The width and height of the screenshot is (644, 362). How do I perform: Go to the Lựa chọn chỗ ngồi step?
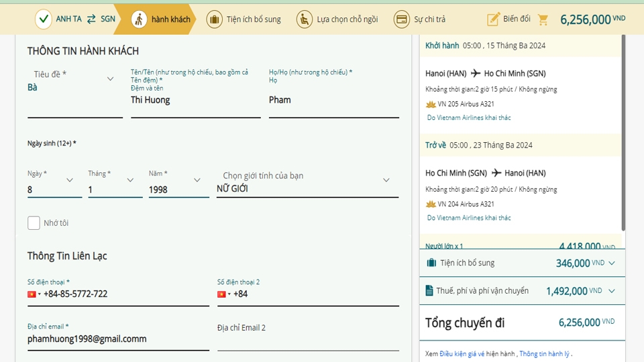click(337, 19)
